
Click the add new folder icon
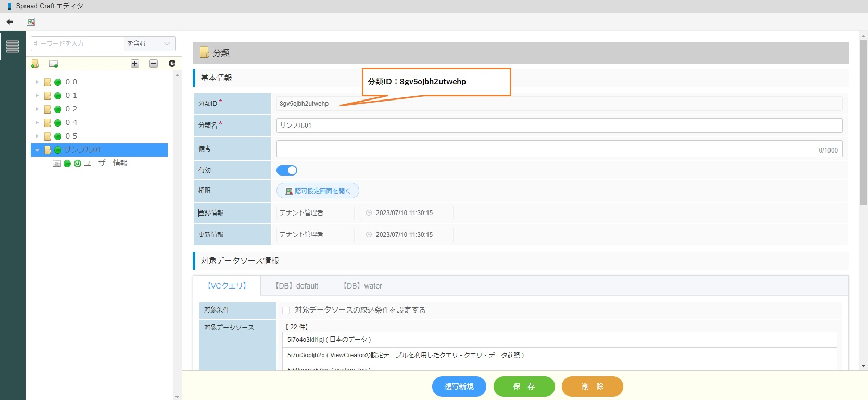(x=35, y=64)
